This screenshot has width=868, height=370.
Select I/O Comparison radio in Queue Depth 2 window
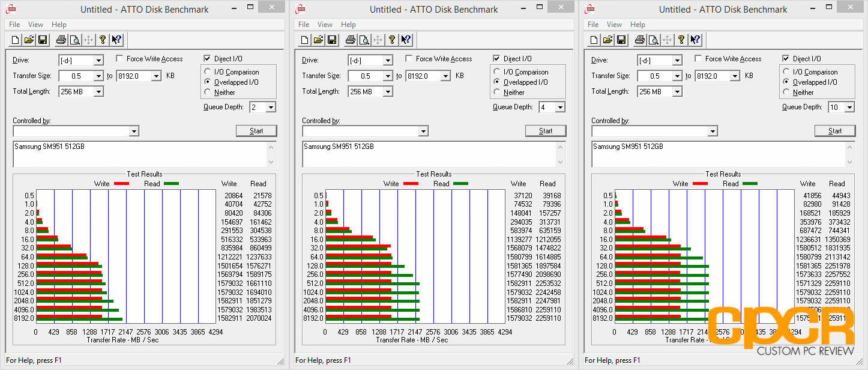[x=208, y=72]
